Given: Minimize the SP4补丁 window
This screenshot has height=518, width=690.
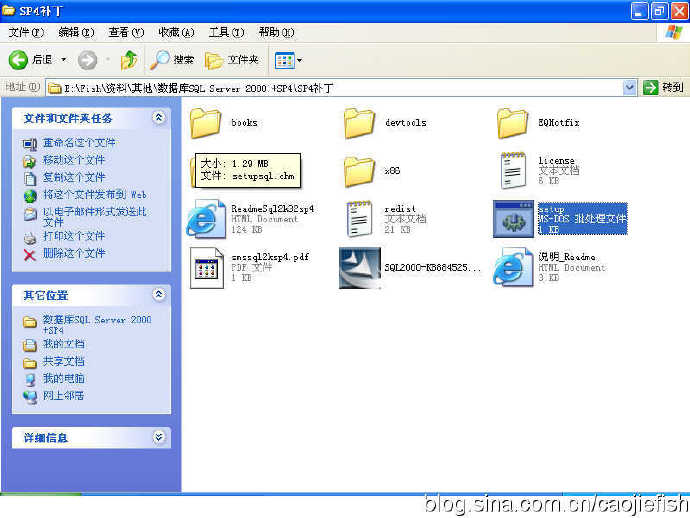Looking at the screenshot, I should point(639,11).
